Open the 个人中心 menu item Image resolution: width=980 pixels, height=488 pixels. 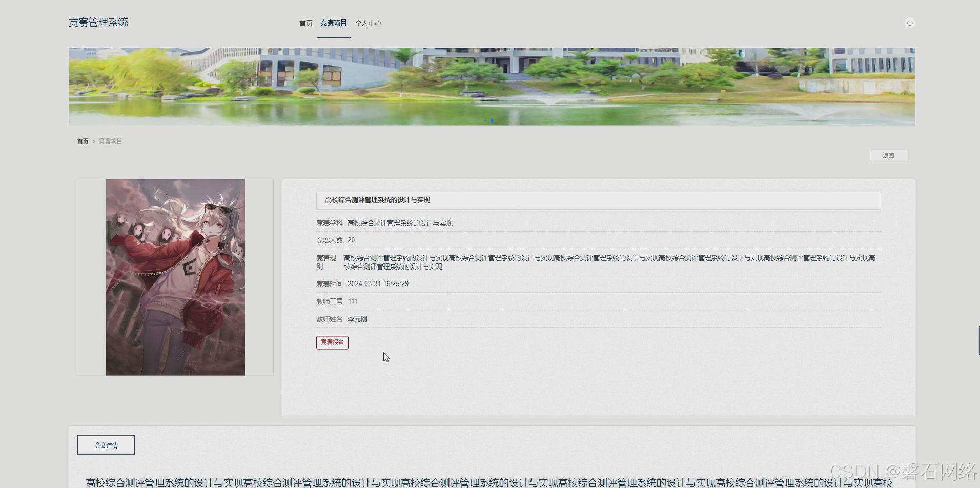pos(367,23)
